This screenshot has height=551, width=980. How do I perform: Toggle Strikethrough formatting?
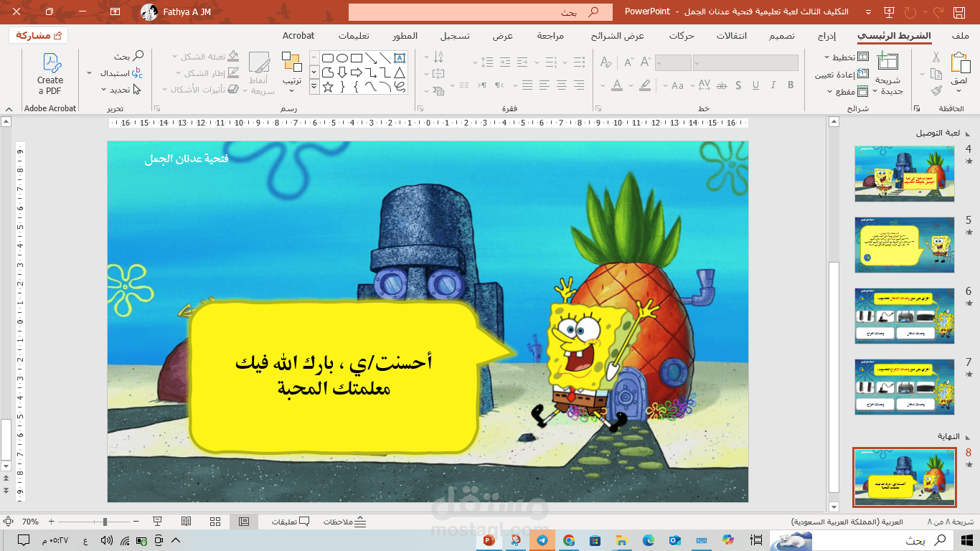coord(722,85)
